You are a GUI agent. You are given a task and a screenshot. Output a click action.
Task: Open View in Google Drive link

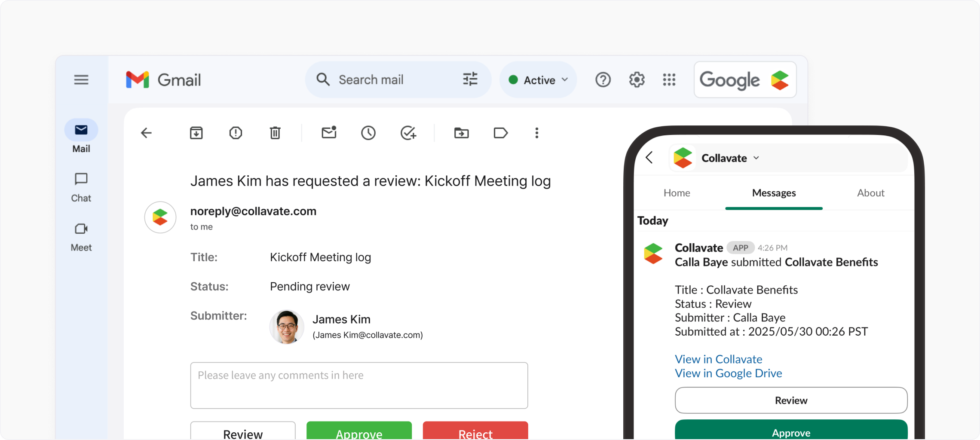[728, 373]
